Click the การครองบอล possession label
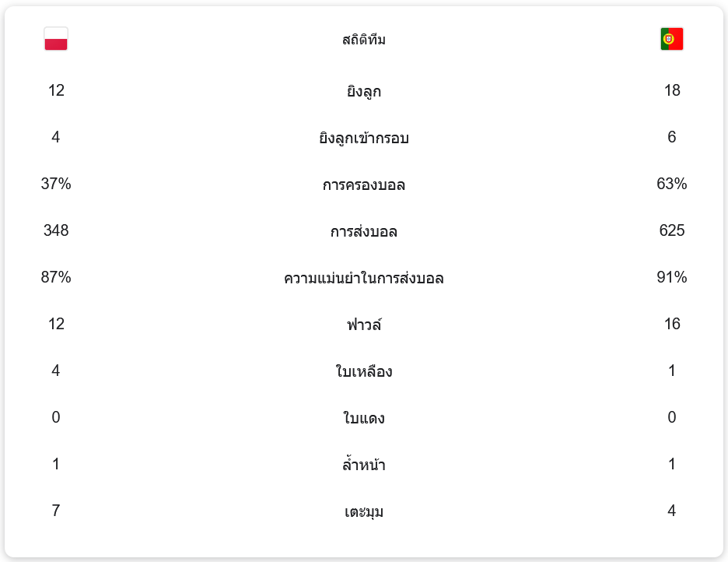 pyautogui.click(x=364, y=185)
